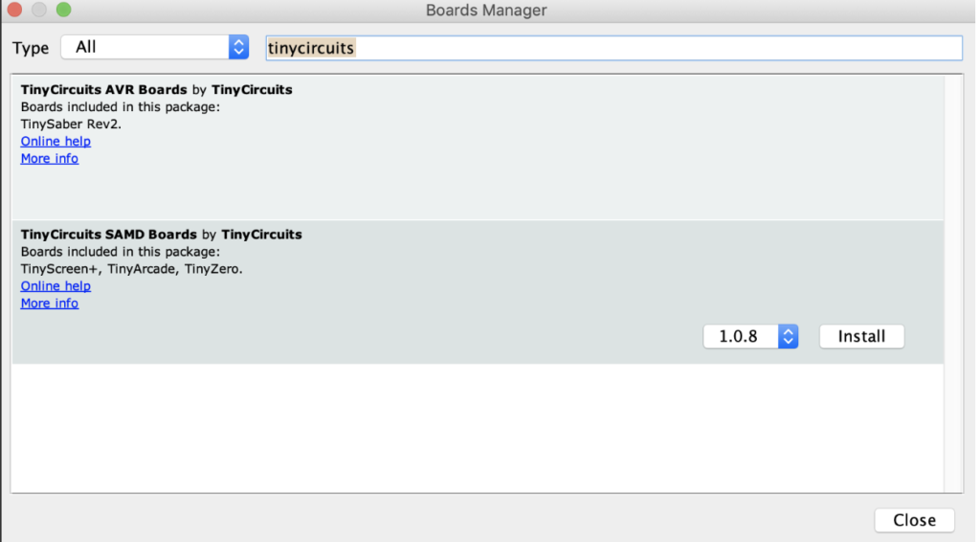Open Online help for TinyCircuits SAMD Boards
Image resolution: width=980 pixels, height=542 pixels.
pyautogui.click(x=56, y=285)
